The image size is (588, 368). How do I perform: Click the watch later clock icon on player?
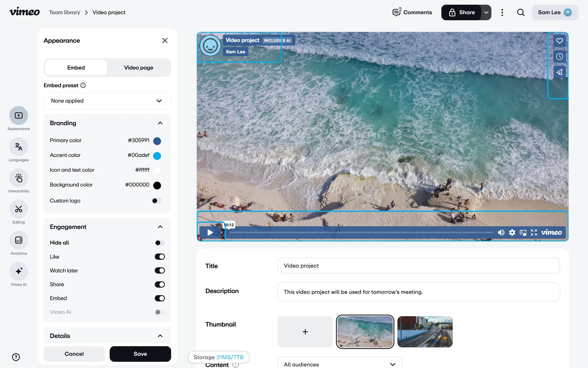(559, 56)
